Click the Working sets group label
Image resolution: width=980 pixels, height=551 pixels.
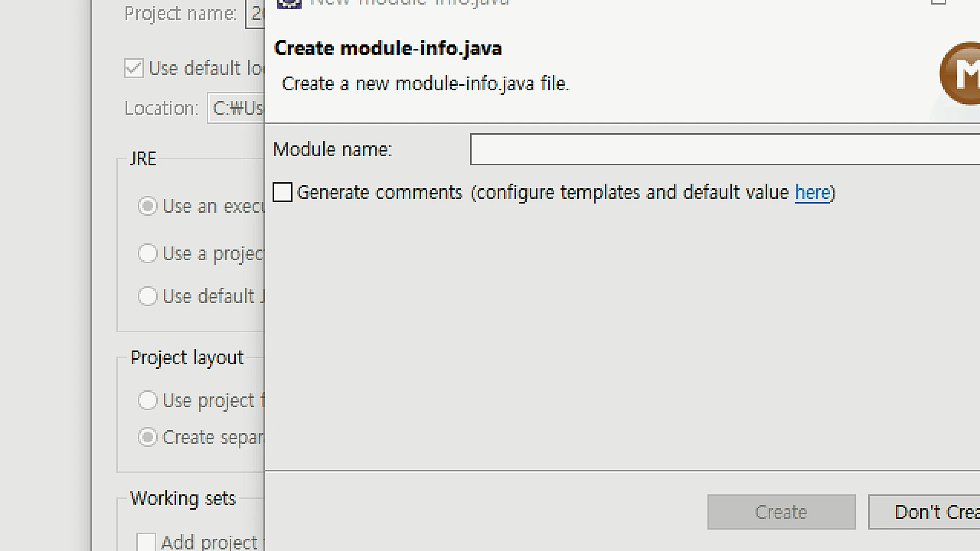[183, 498]
